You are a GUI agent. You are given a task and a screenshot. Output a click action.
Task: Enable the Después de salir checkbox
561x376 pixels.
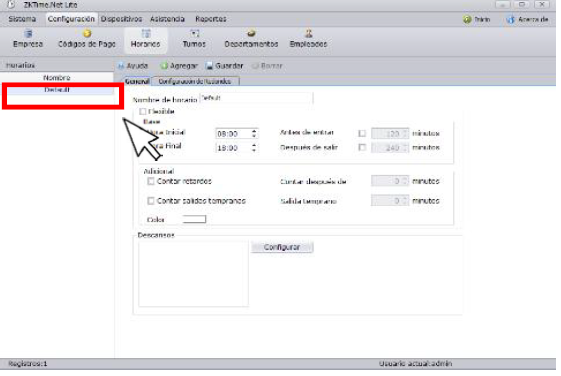coord(362,147)
